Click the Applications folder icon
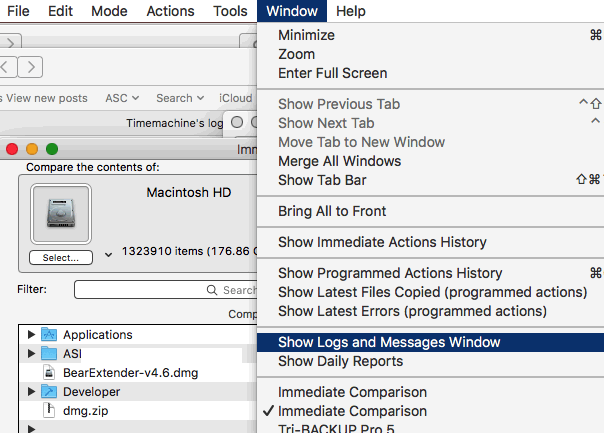The height and width of the screenshot is (433, 604). click(x=50, y=335)
